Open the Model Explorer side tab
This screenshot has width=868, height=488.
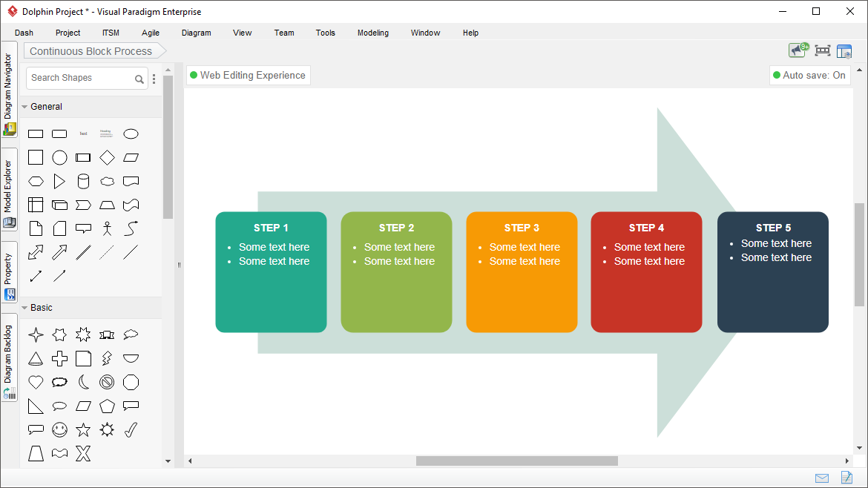tap(9, 191)
